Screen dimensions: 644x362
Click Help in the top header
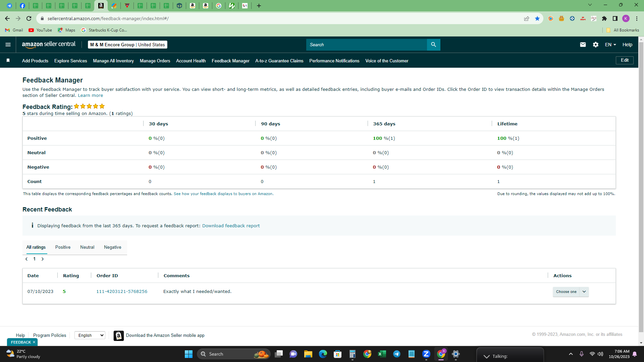tap(627, 45)
